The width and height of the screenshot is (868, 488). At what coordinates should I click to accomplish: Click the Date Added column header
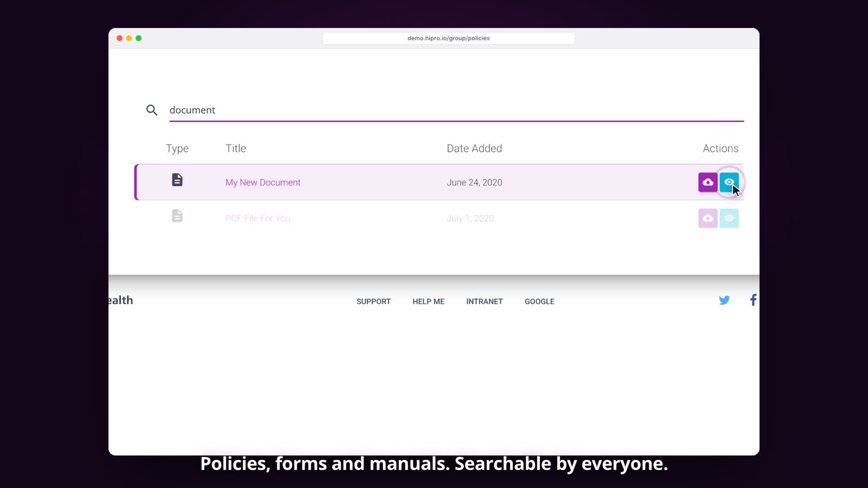coord(475,149)
